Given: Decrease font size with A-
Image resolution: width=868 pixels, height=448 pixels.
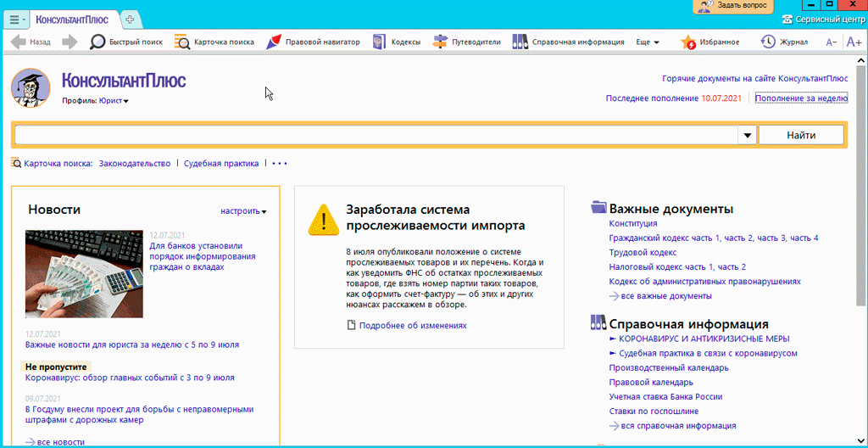Looking at the screenshot, I should pyautogui.click(x=831, y=42).
